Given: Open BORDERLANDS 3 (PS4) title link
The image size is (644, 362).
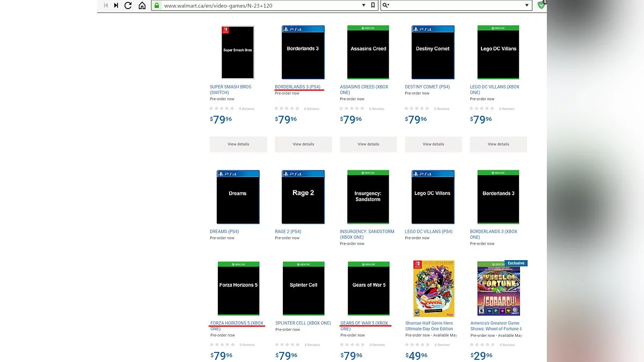Looking at the screenshot, I should click(x=297, y=87).
